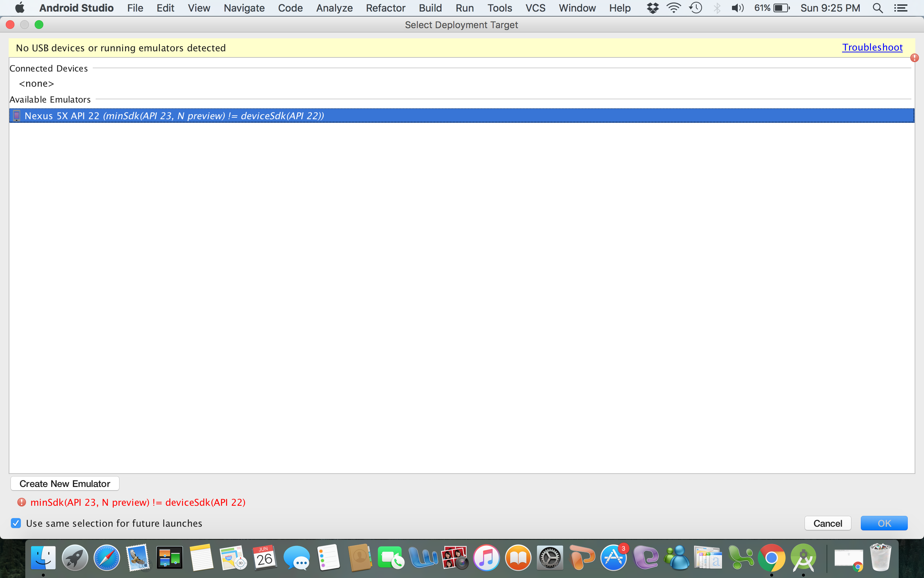Click the Troubleshoot link

872,47
